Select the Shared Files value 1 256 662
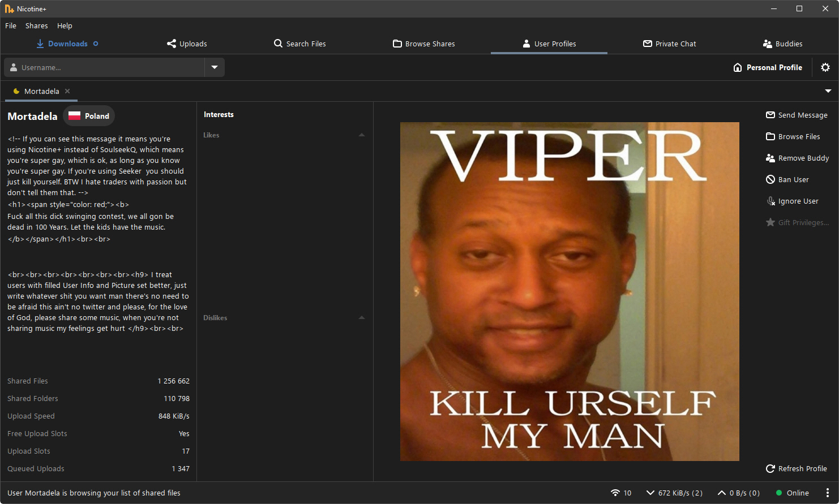The image size is (839, 504). pyautogui.click(x=173, y=381)
